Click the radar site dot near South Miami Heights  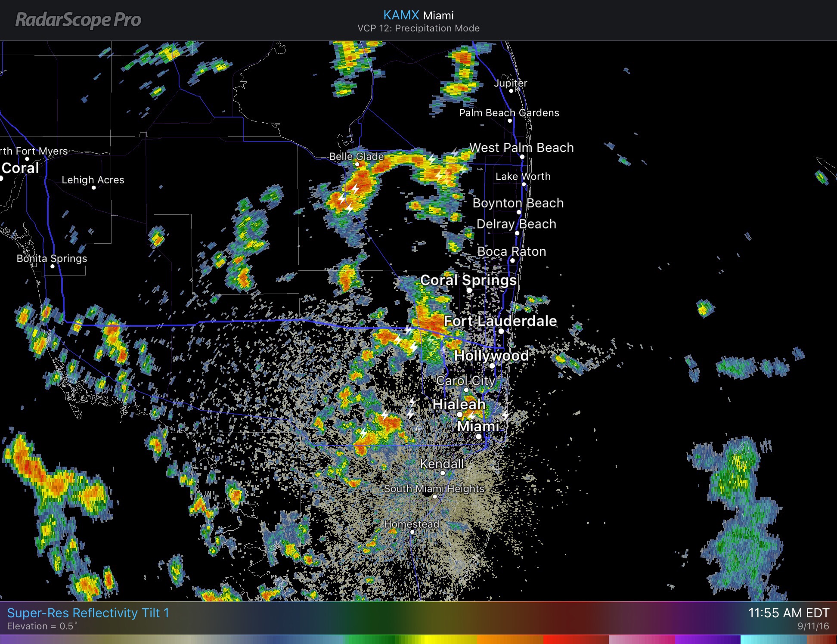pyautogui.click(x=427, y=494)
